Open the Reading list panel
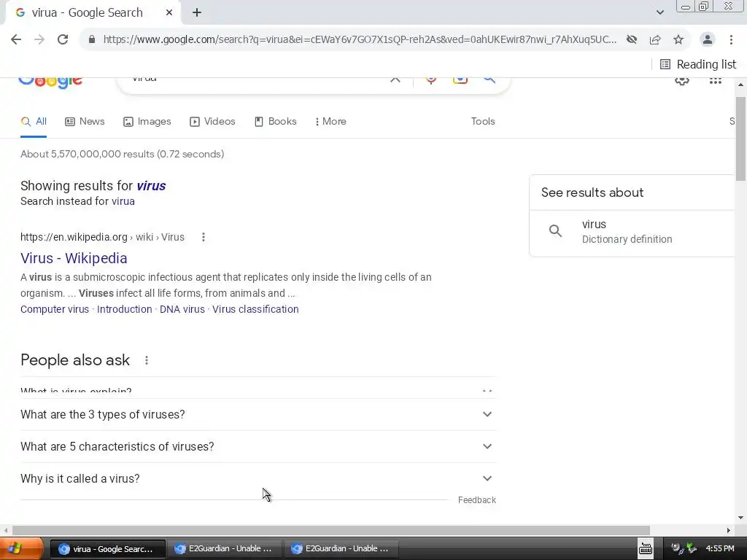Screen dimensions: 747x560 pos(698,64)
